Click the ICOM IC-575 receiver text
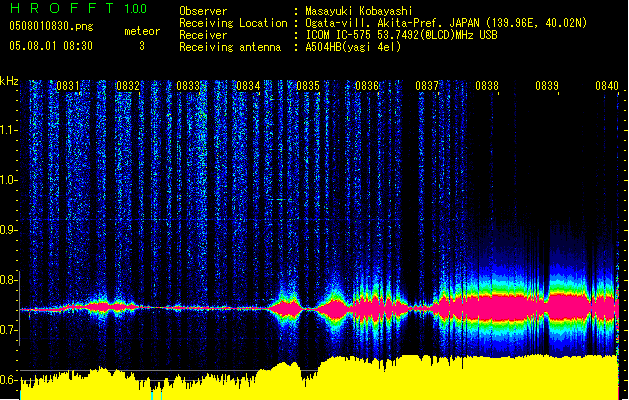Image resolution: width=629 pixels, height=400 pixels. pyautogui.click(x=401, y=35)
